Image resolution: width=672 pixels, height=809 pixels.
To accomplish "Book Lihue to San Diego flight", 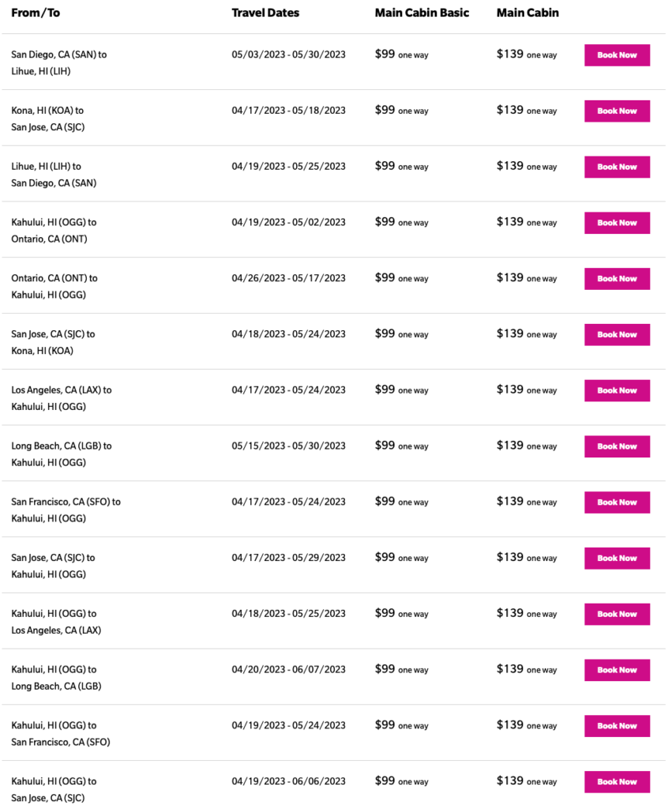I will pos(617,167).
